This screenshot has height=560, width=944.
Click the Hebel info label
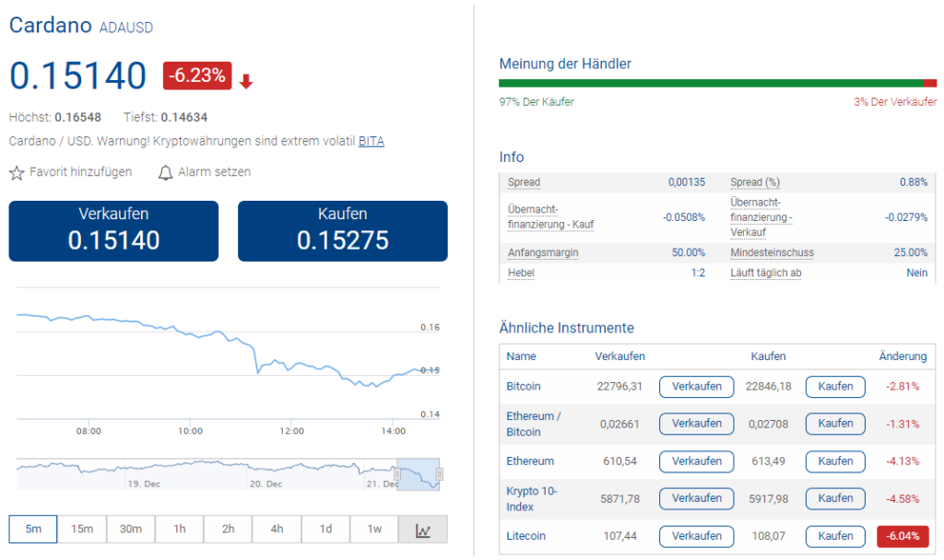click(x=521, y=273)
